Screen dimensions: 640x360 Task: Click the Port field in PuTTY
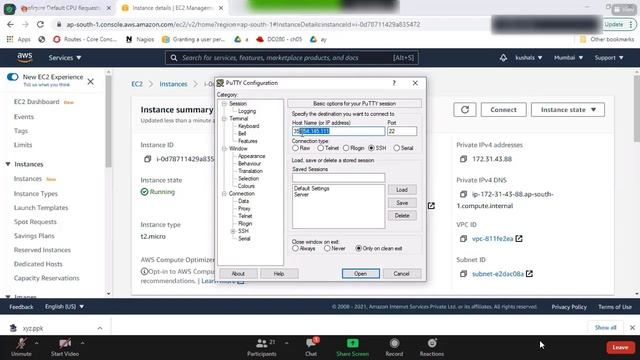[x=402, y=131]
